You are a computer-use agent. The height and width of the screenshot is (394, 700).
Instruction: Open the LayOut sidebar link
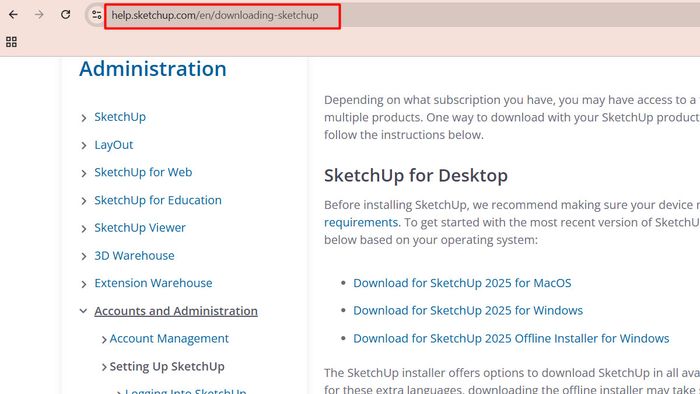click(x=114, y=145)
